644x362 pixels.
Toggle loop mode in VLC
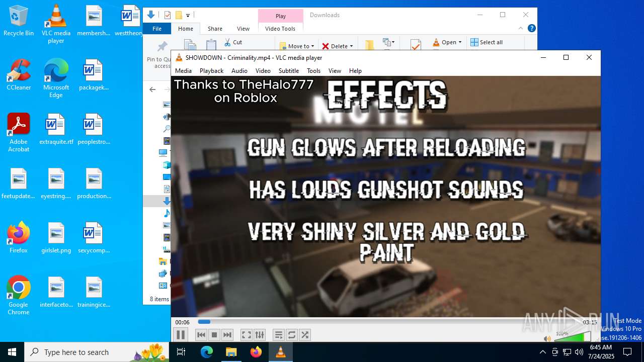291,335
